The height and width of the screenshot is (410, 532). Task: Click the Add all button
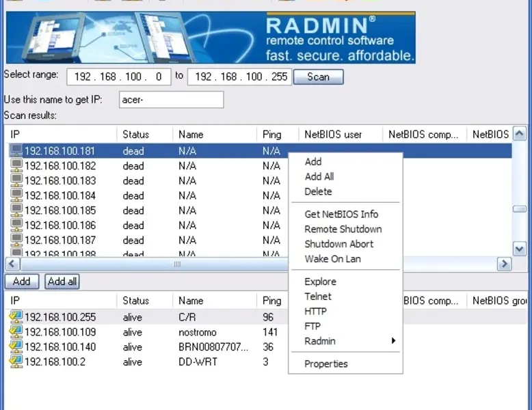pyautogui.click(x=62, y=282)
